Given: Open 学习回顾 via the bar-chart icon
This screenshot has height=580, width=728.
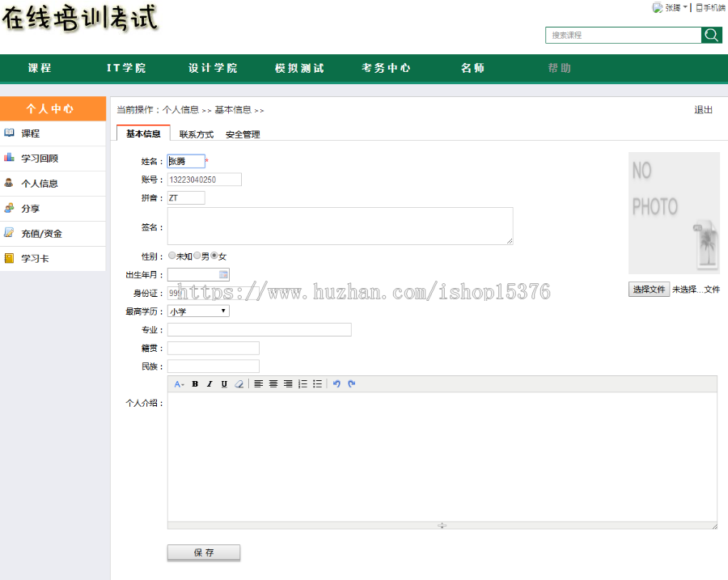Looking at the screenshot, I should point(9,157).
